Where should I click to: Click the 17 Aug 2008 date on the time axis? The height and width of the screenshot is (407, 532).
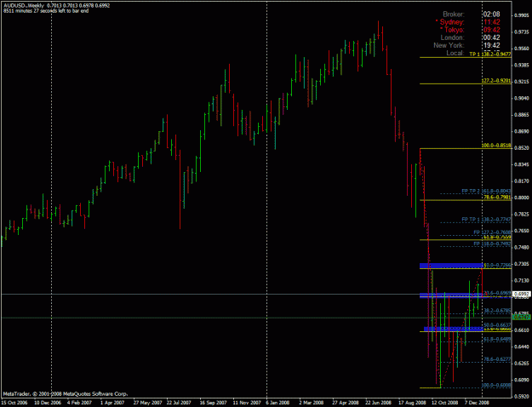click(411, 403)
